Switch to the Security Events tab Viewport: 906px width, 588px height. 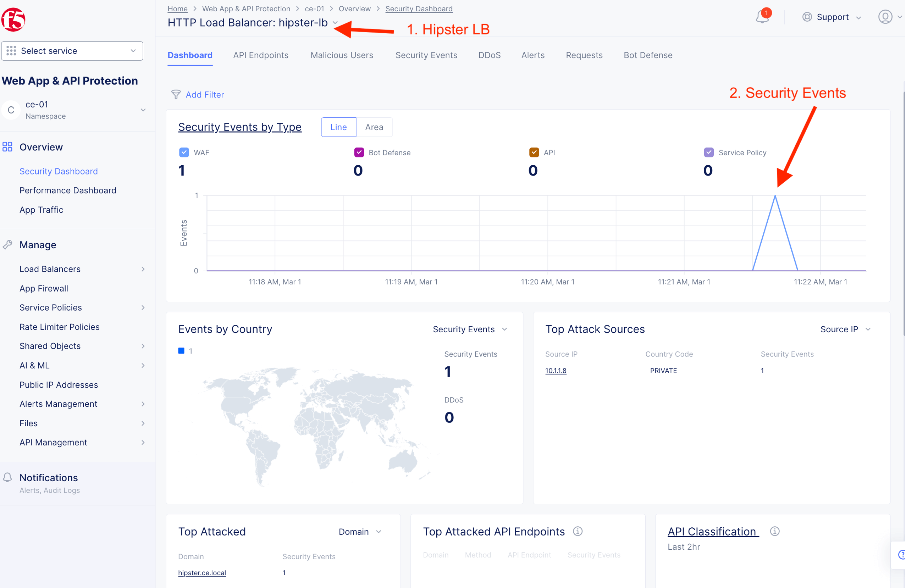(x=426, y=55)
